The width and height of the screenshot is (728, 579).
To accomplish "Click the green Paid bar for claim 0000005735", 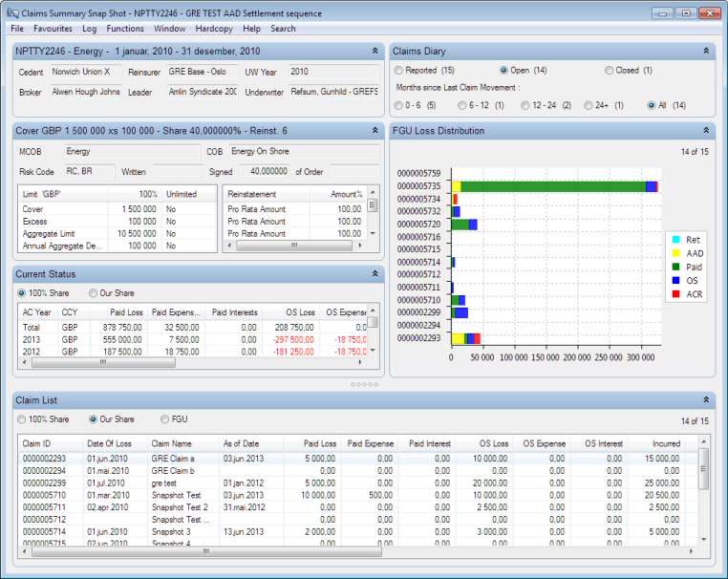I will coord(553,186).
